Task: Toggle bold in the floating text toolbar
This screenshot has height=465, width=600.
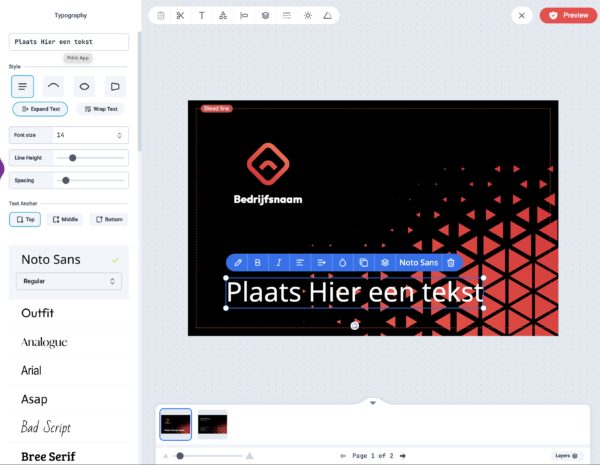Action: point(257,262)
